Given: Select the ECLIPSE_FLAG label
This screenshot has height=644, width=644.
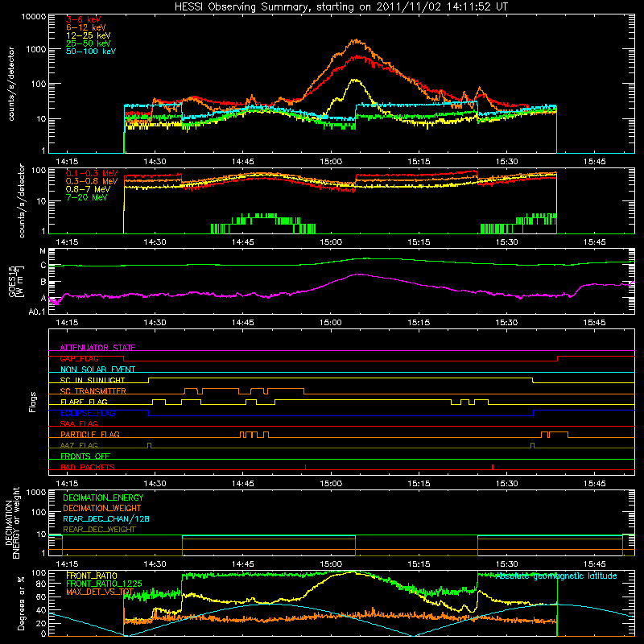Looking at the screenshot, I should pos(88,413).
